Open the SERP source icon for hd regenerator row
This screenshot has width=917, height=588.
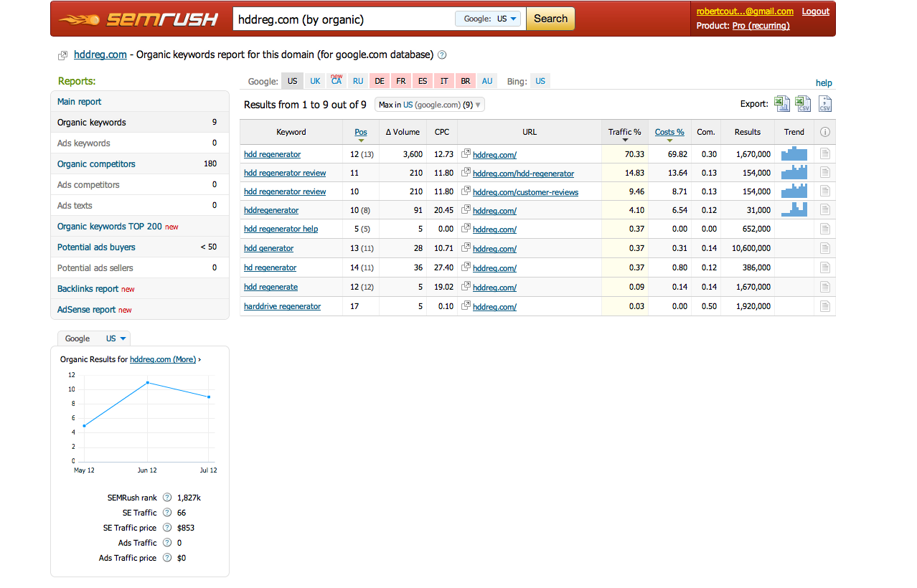pos(825,267)
